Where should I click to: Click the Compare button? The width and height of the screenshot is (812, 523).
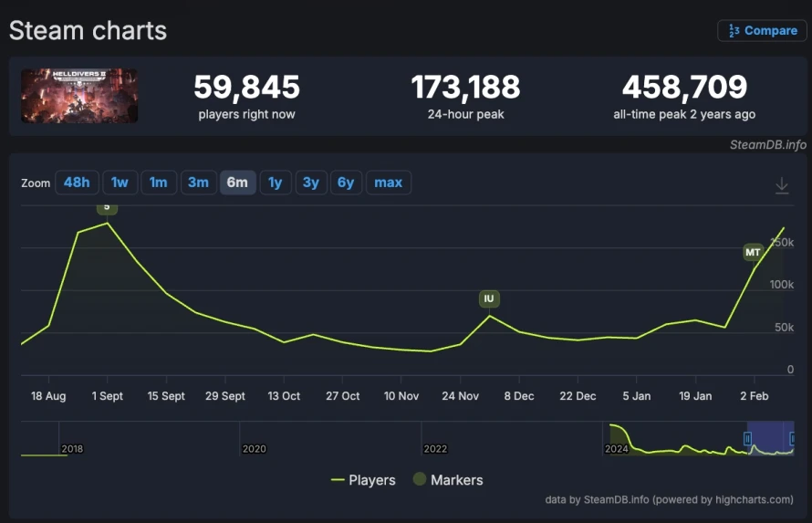(762, 30)
